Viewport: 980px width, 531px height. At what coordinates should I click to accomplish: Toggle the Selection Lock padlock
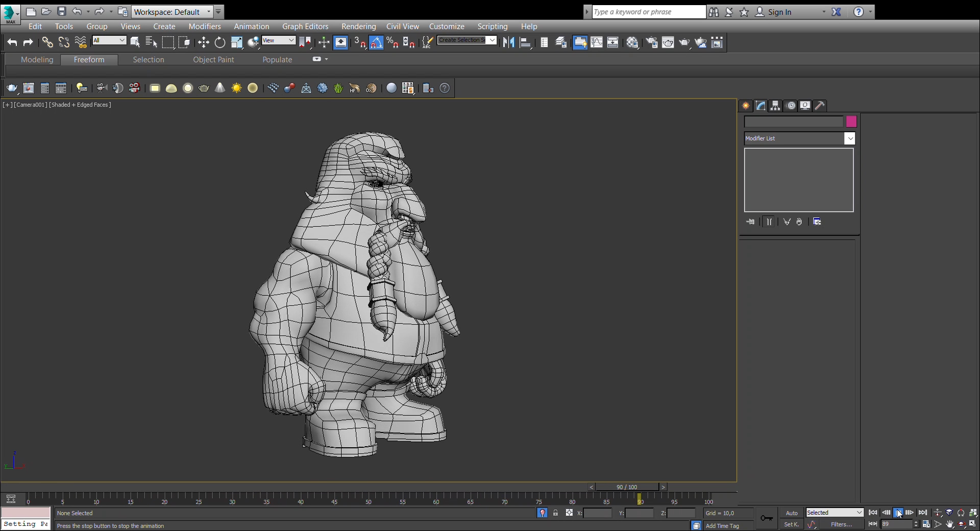(555, 513)
